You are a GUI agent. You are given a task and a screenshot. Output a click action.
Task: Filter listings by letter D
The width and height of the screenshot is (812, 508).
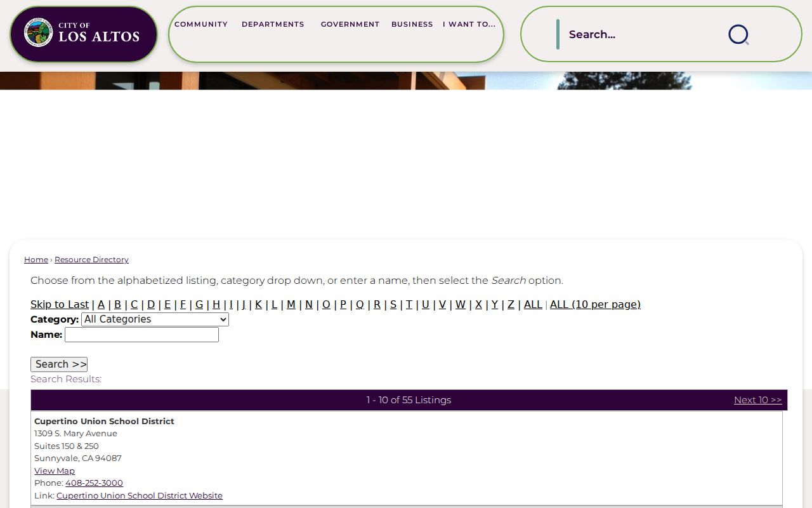coord(151,305)
